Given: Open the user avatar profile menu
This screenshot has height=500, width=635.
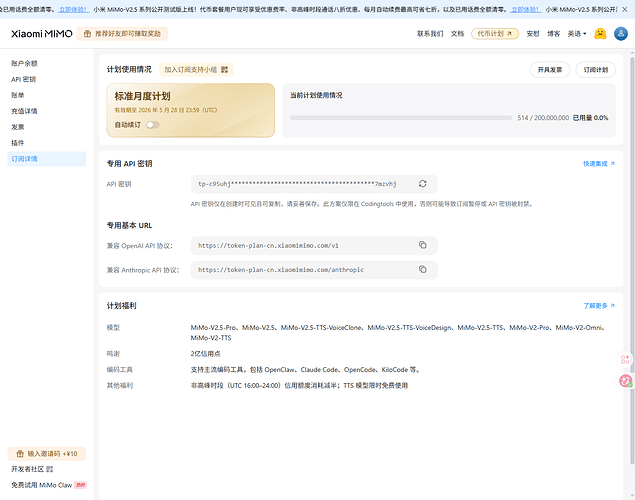Looking at the screenshot, I should [620, 34].
